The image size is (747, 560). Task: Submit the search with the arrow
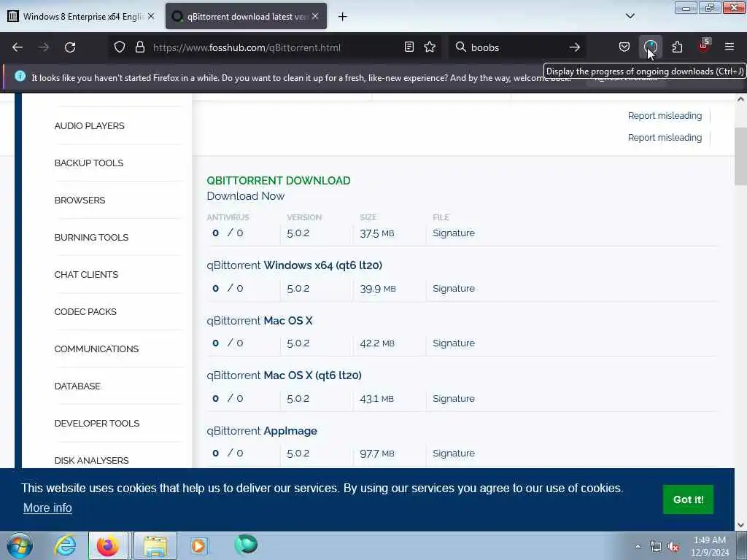(x=575, y=47)
